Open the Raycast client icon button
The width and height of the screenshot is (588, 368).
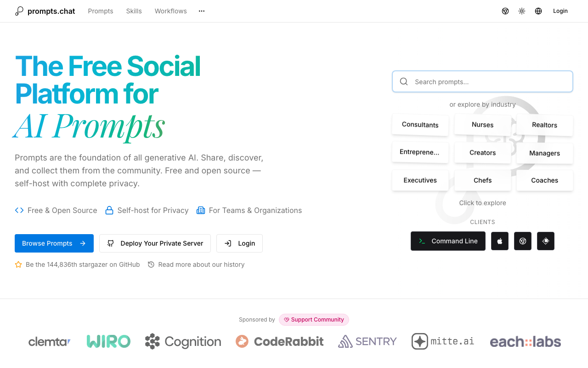546,241
